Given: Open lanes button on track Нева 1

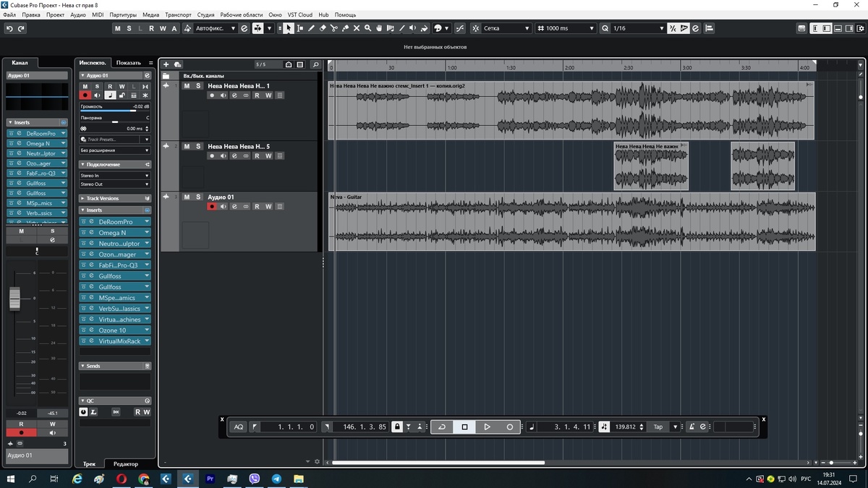Looking at the screenshot, I should 279,95.
